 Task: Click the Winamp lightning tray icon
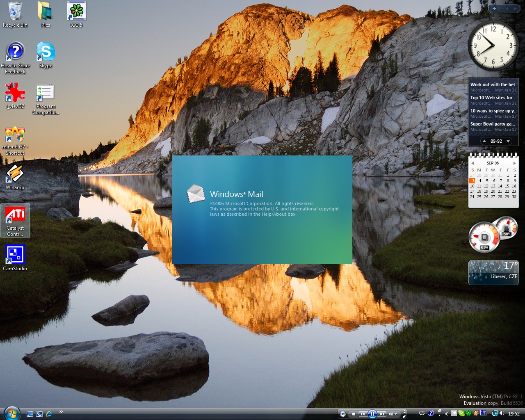[476, 413]
